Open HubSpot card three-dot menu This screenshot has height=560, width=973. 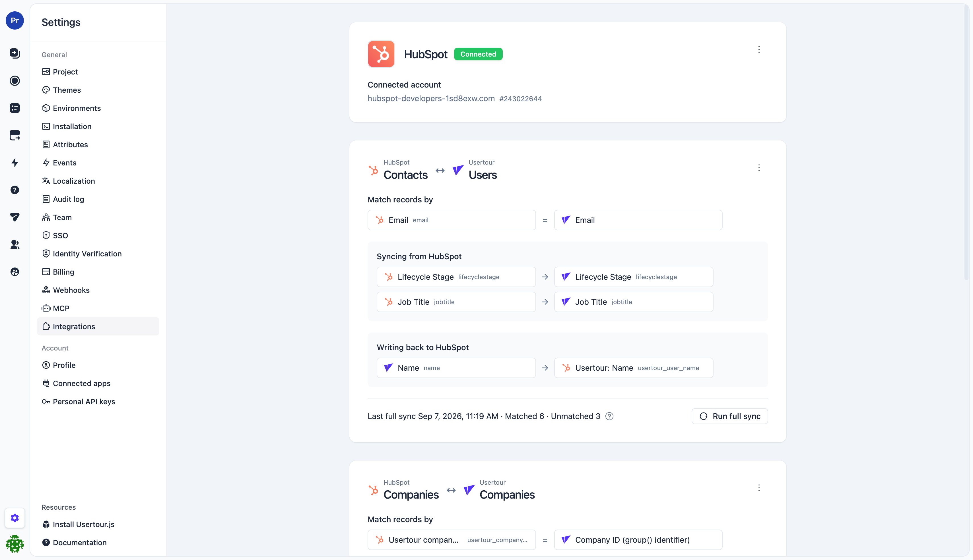coord(758,49)
